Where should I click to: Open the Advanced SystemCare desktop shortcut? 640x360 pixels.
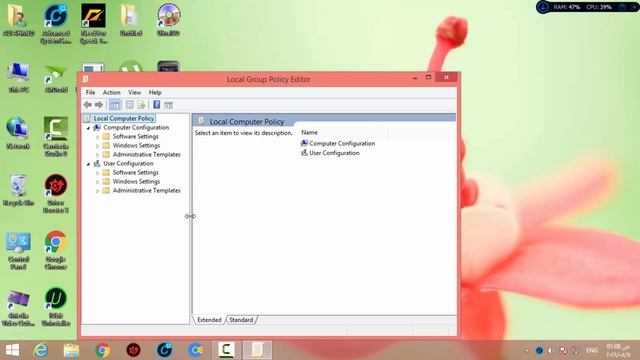[x=56, y=23]
